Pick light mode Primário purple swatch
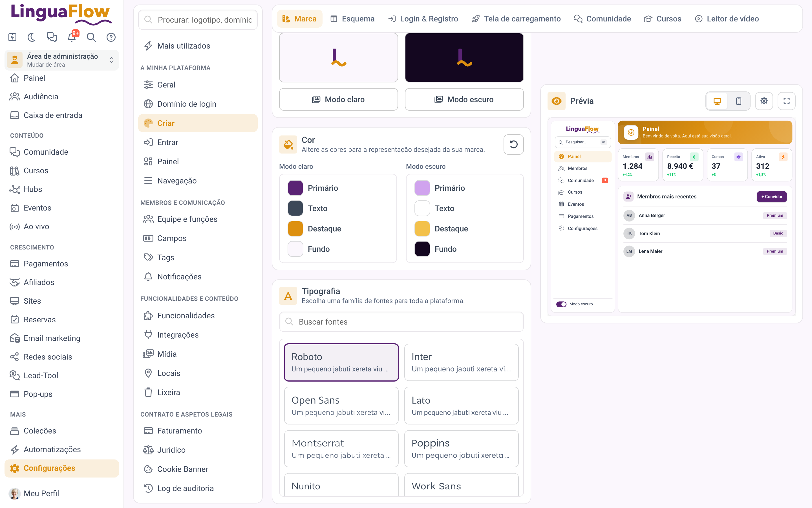 click(x=295, y=188)
